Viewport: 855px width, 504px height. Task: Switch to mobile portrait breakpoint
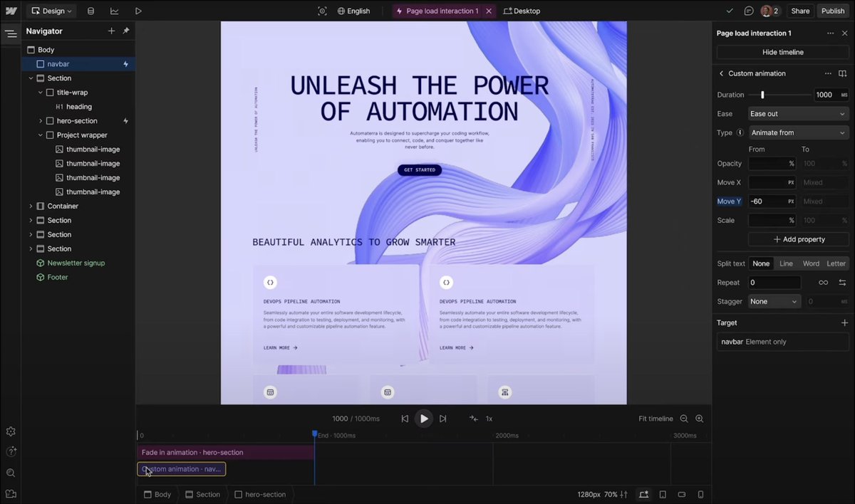click(700, 494)
